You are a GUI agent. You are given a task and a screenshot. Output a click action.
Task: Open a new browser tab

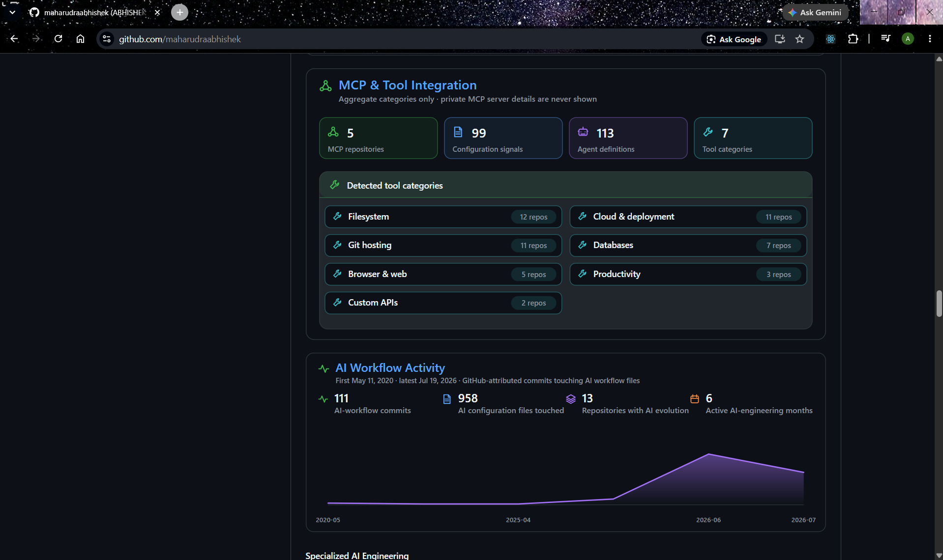[179, 12]
